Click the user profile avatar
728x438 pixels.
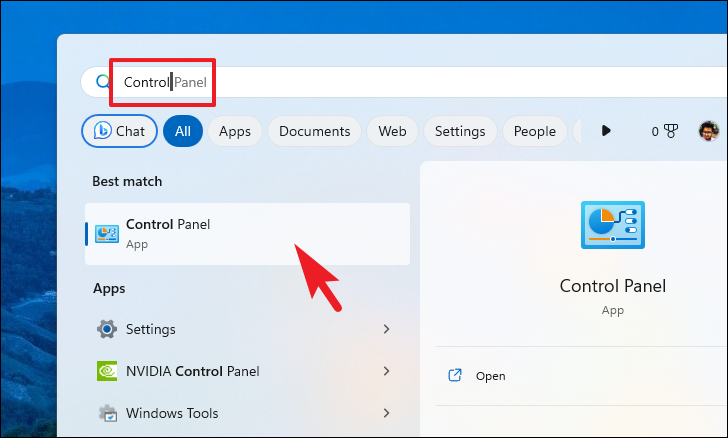tap(708, 131)
